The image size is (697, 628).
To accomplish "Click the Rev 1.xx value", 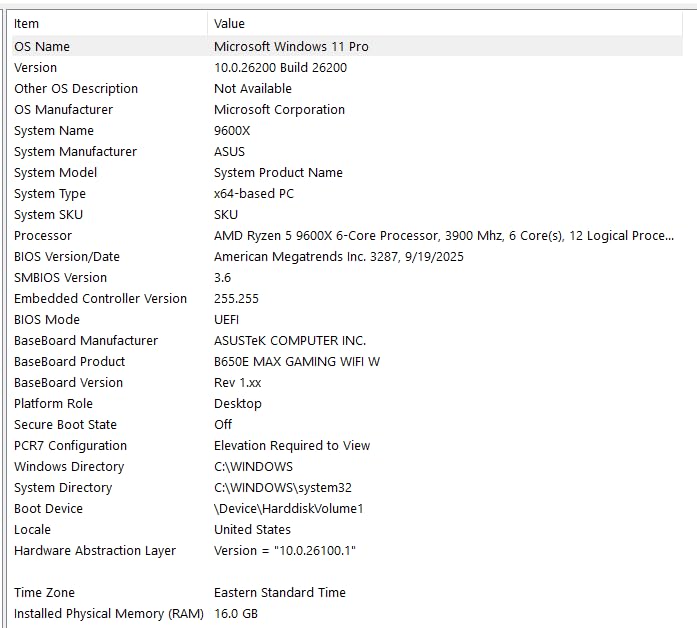I will click(237, 383).
